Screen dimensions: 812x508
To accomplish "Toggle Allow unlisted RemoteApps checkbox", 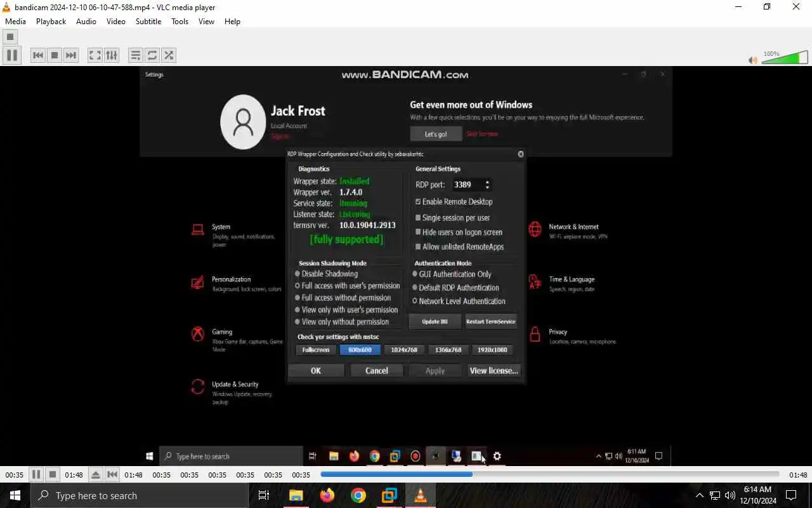I will [418, 247].
